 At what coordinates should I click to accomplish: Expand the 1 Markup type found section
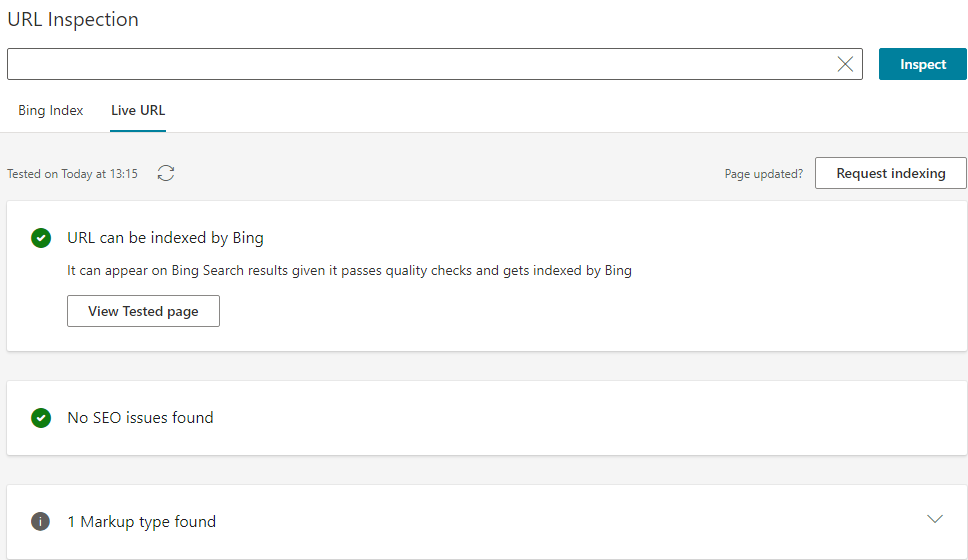click(x=935, y=519)
